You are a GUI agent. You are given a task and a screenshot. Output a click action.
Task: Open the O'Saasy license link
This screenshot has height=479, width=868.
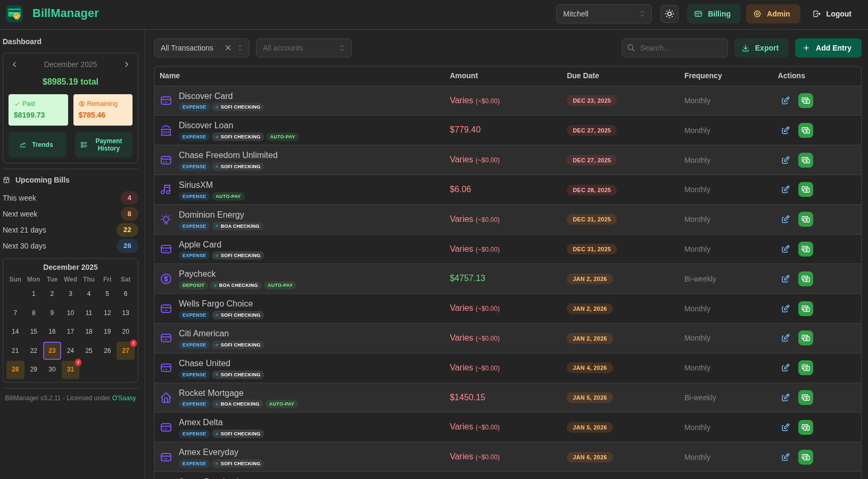(124, 398)
